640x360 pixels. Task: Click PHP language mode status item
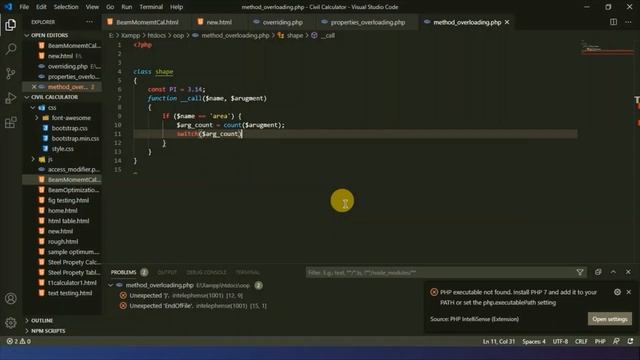[600, 341]
